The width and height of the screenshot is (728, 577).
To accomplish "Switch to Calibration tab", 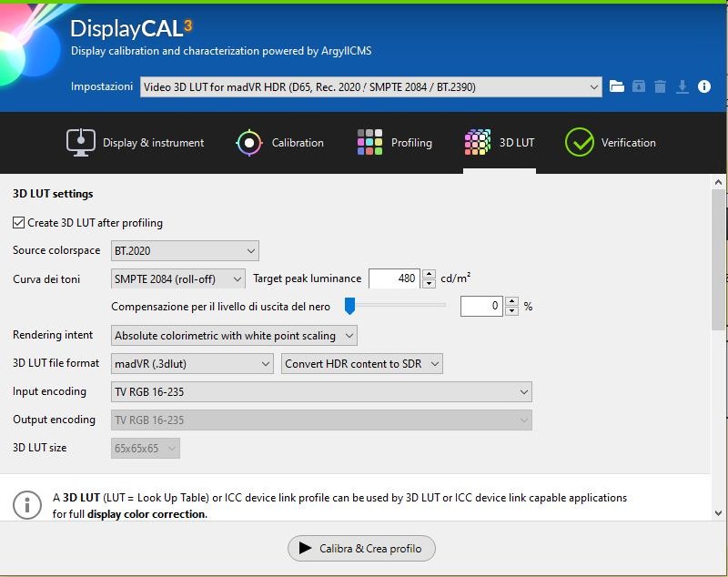I will 279,143.
